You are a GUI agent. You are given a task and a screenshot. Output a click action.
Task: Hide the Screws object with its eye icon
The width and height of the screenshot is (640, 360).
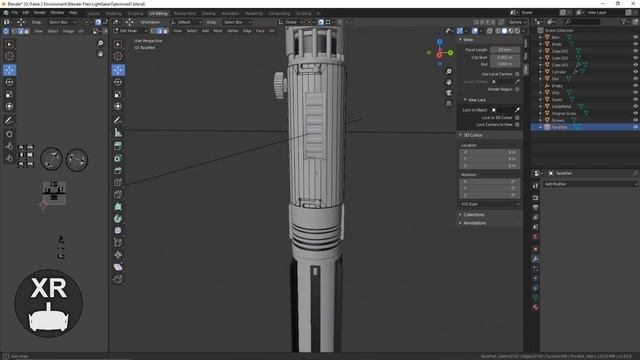pyautogui.click(x=635, y=120)
